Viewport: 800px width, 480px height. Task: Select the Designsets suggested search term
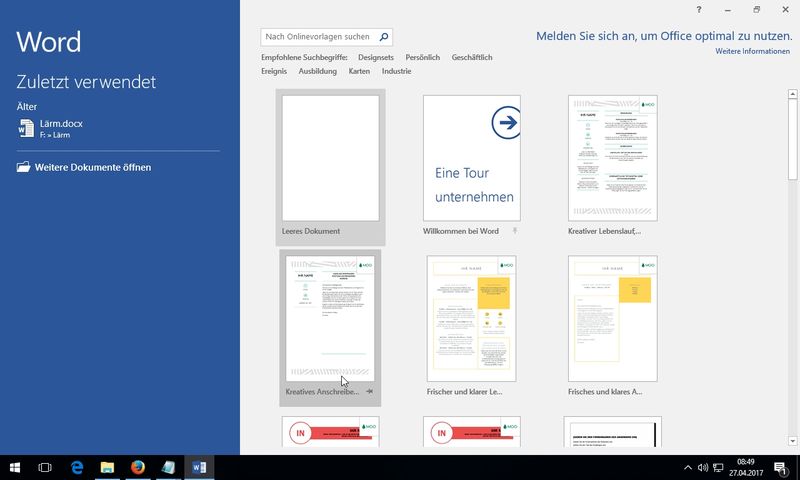click(376, 57)
